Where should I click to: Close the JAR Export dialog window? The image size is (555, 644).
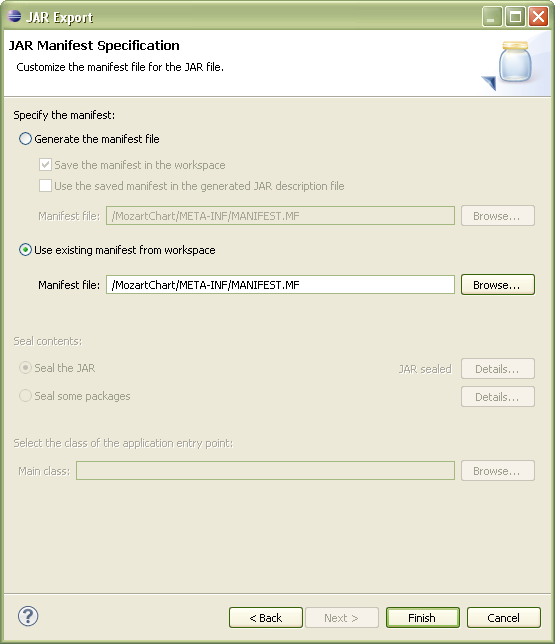coord(538,17)
